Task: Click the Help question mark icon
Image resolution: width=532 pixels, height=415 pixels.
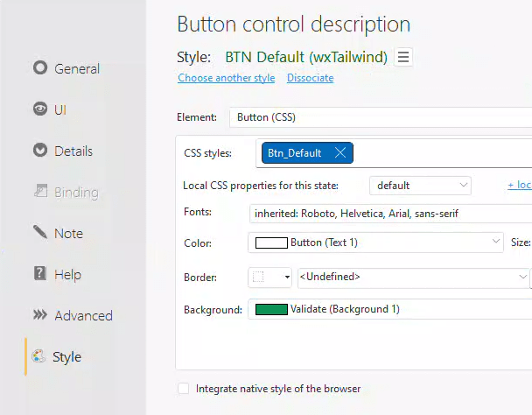Action: (40, 274)
